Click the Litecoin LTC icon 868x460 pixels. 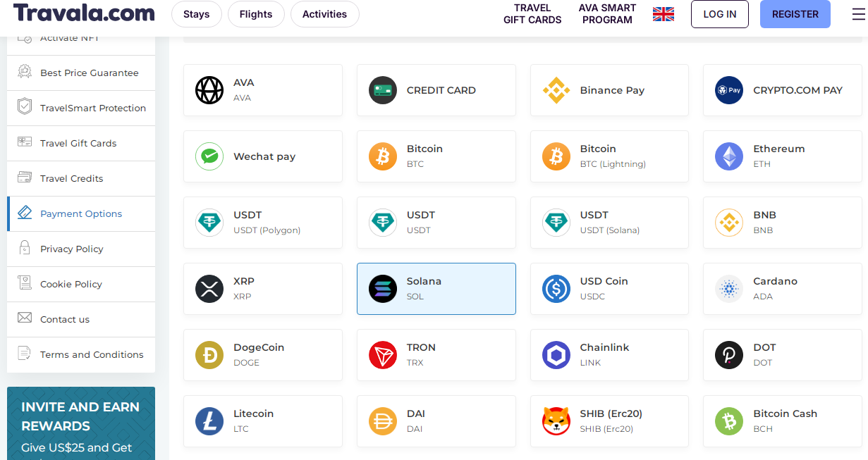(x=209, y=421)
